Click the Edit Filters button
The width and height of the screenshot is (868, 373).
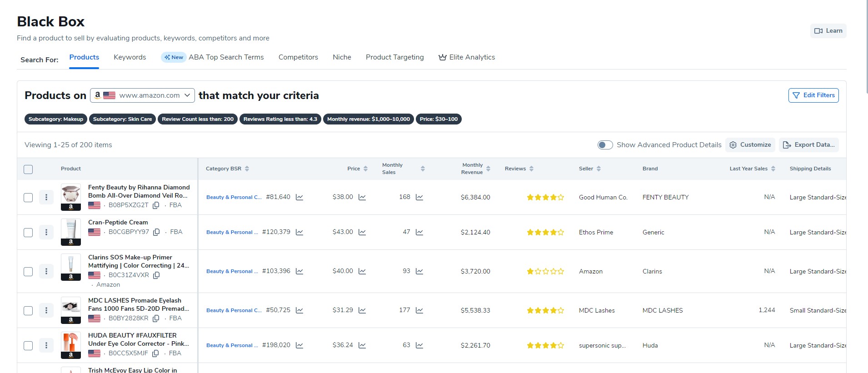[x=813, y=95]
